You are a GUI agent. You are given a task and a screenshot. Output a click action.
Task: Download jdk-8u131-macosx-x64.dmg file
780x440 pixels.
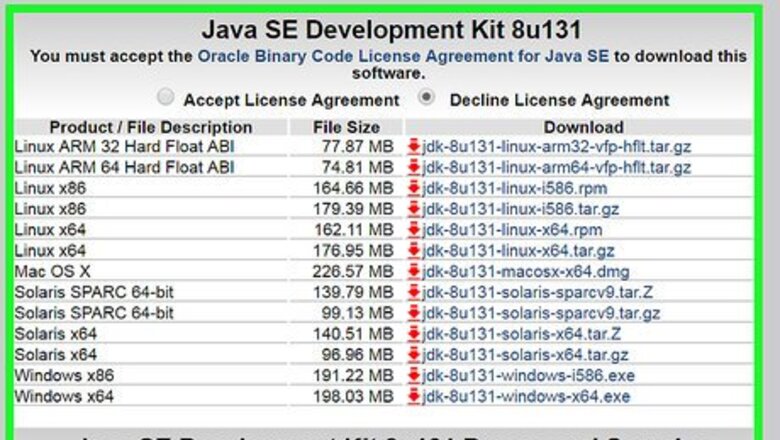pos(526,272)
